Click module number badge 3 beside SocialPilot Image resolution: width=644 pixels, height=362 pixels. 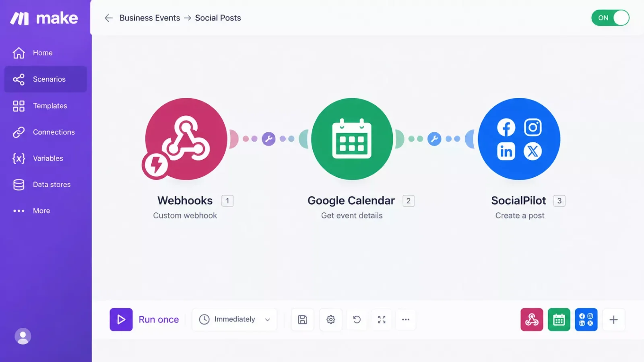[x=559, y=201]
